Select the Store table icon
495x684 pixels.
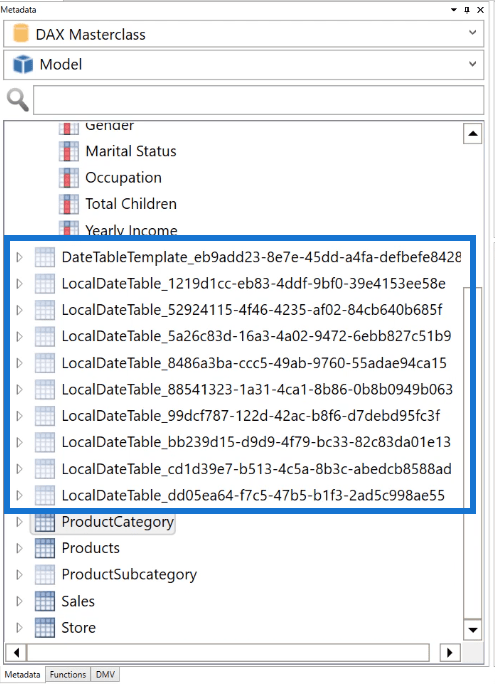(x=44, y=628)
